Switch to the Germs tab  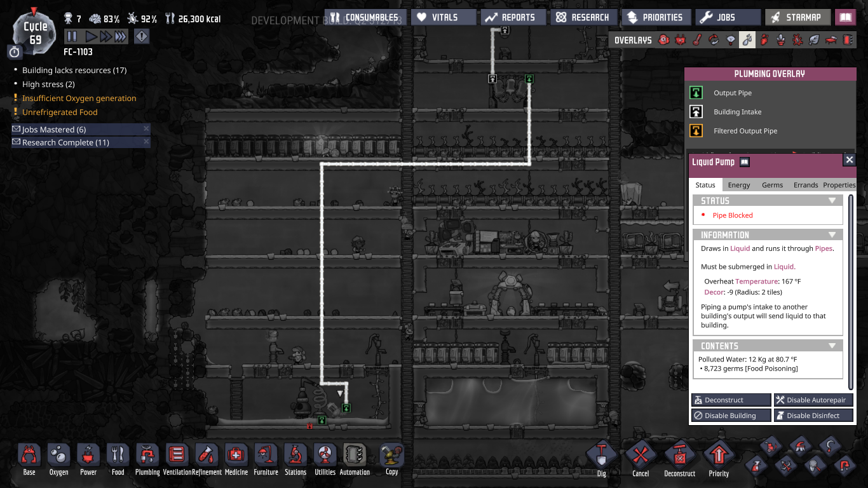pyautogui.click(x=772, y=185)
